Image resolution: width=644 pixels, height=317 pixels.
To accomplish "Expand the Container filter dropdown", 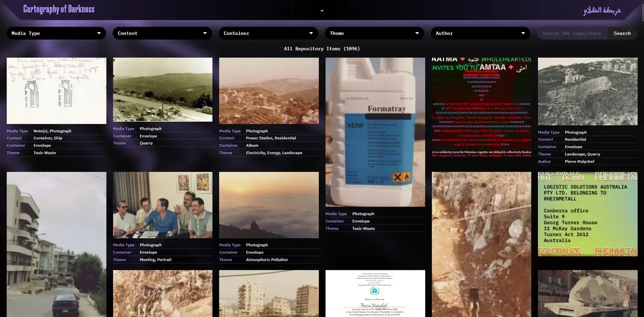I will 268,33.
